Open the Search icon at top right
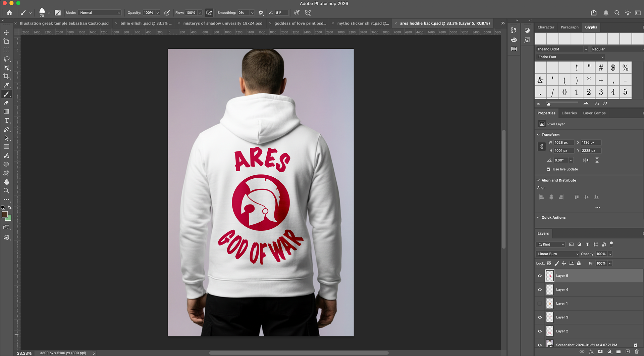 coord(617,13)
